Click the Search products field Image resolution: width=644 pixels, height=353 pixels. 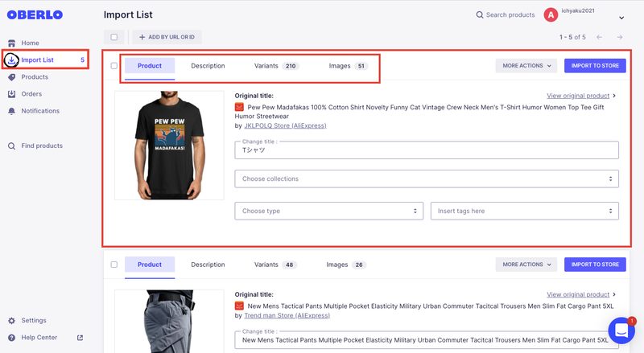[x=506, y=14]
